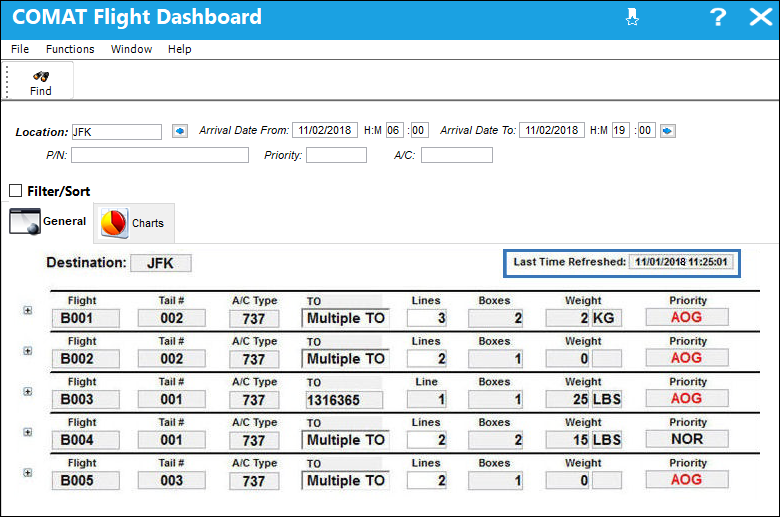Open the Help menu

[x=180, y=49]
